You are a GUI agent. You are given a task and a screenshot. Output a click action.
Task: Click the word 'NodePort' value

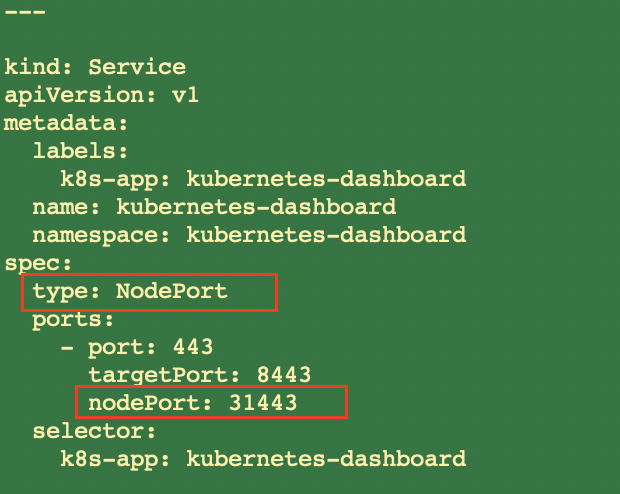(x=171, y=291)
